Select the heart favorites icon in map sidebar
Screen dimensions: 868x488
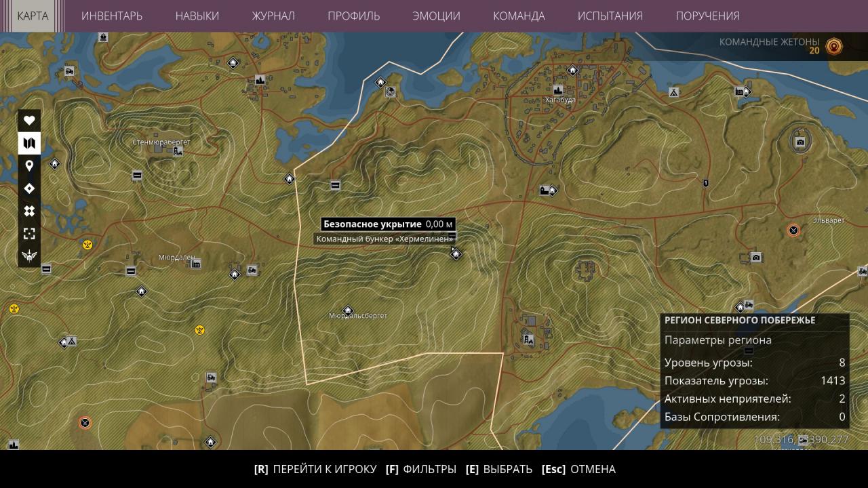click(29, 121)
